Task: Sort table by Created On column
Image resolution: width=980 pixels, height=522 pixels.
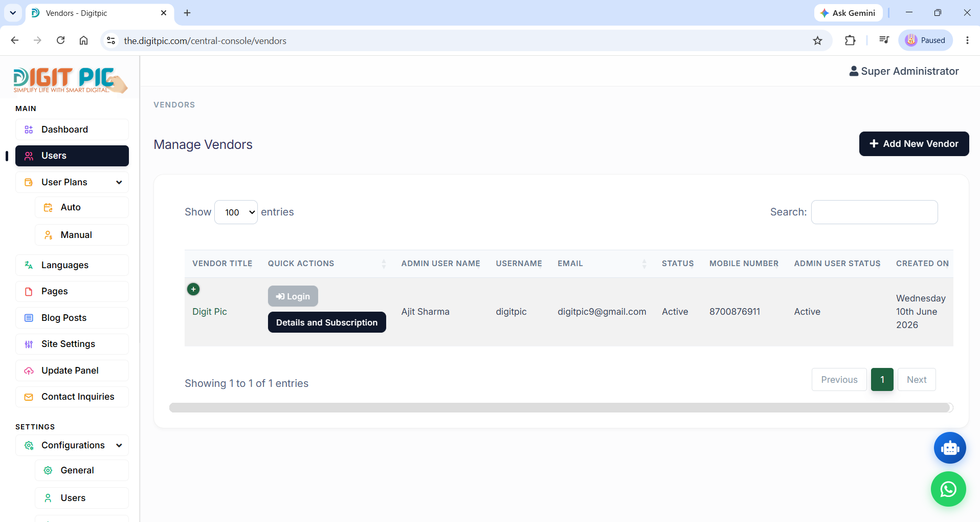Action: [x=922, y=264]
